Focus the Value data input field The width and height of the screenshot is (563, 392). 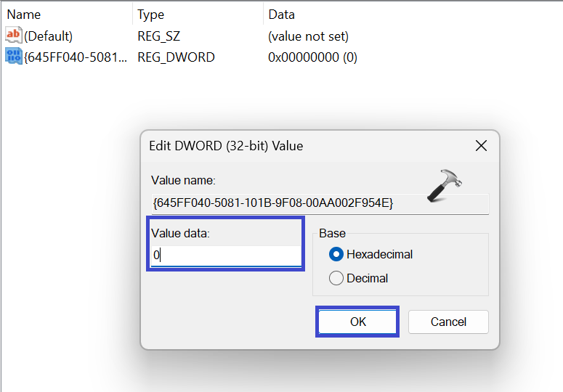(x=225, y=256)
